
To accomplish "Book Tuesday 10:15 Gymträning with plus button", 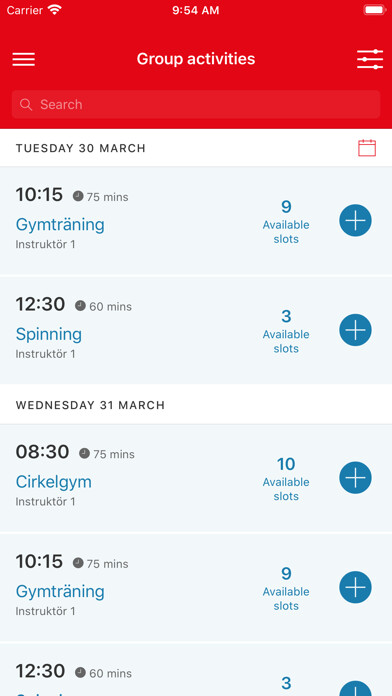I will click(x=355, y=220).
